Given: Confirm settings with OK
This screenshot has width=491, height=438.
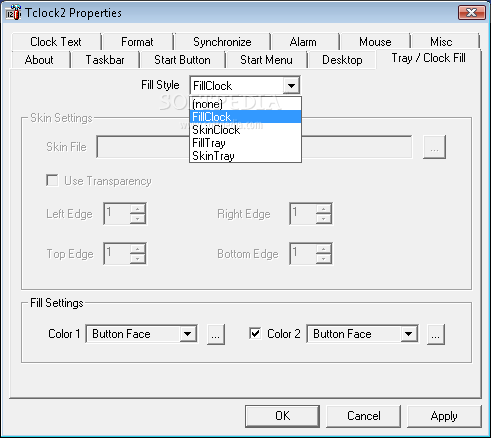Looking at the screenshot, I should tap(282, 416).
